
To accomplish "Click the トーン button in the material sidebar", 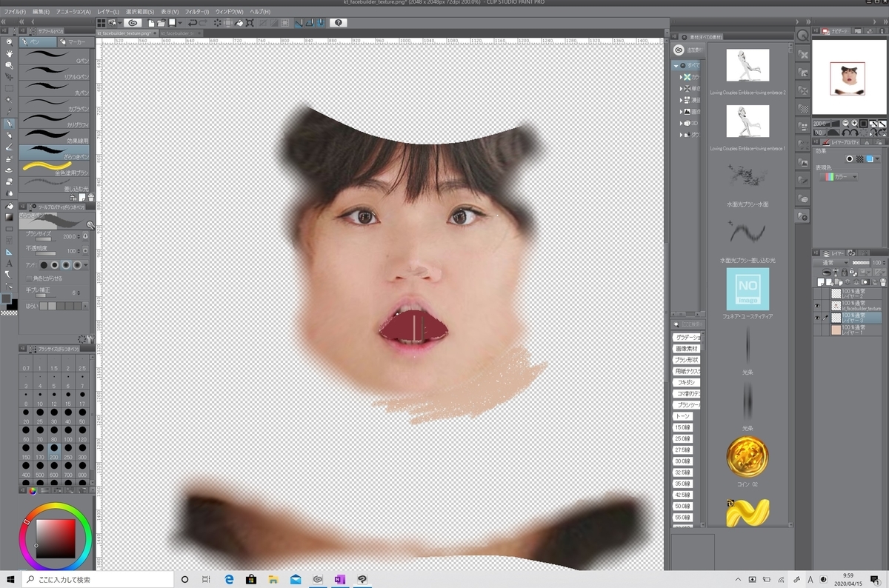I will point(682,416).
